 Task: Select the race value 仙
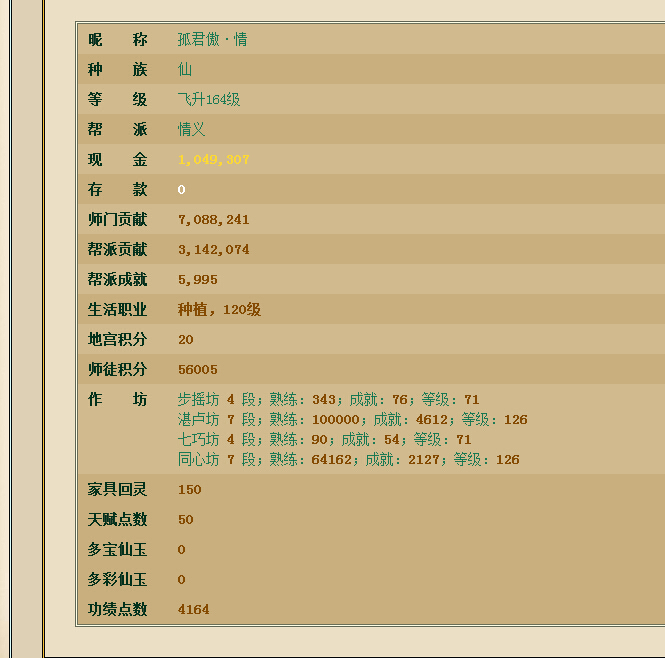[x=185, y=70]
